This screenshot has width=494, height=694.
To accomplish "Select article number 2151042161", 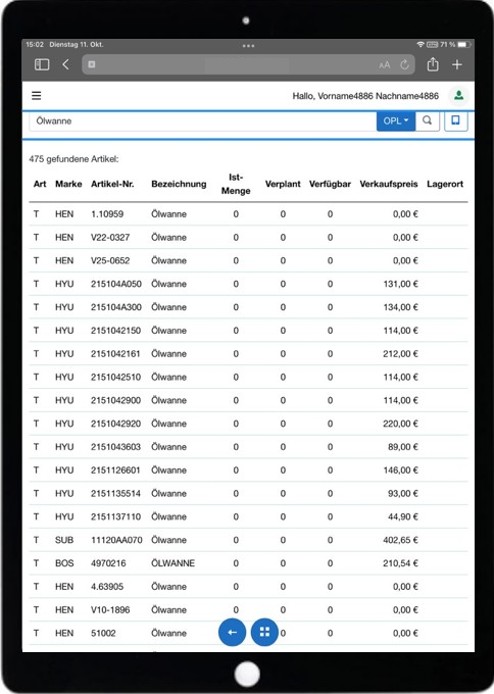I will (x=116, y=354).
